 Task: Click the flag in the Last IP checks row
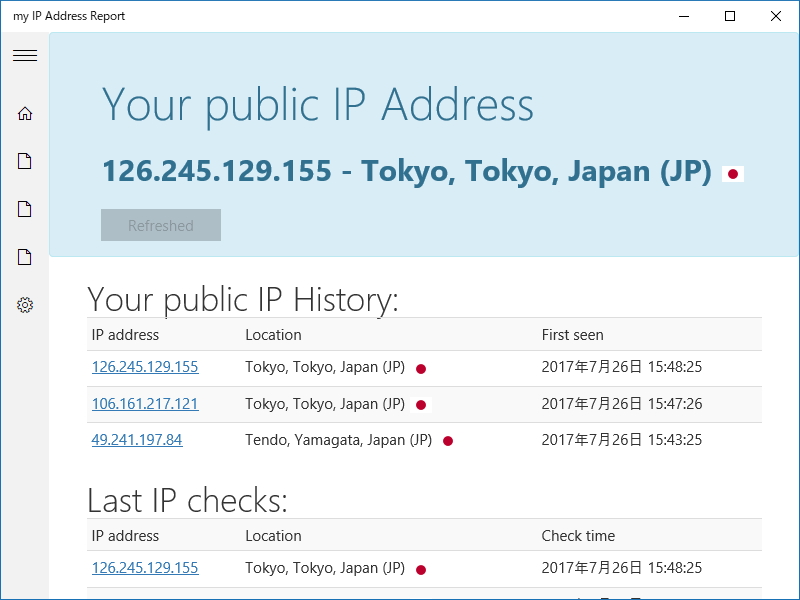tap(421, 568)
